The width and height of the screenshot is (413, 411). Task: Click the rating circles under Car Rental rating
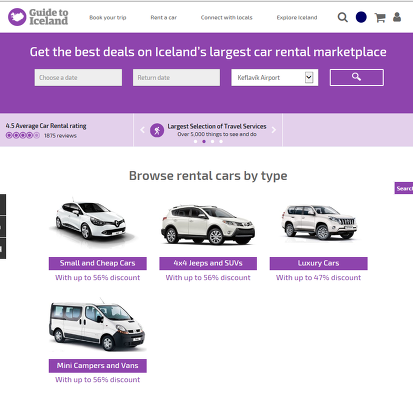click(23, 135)
